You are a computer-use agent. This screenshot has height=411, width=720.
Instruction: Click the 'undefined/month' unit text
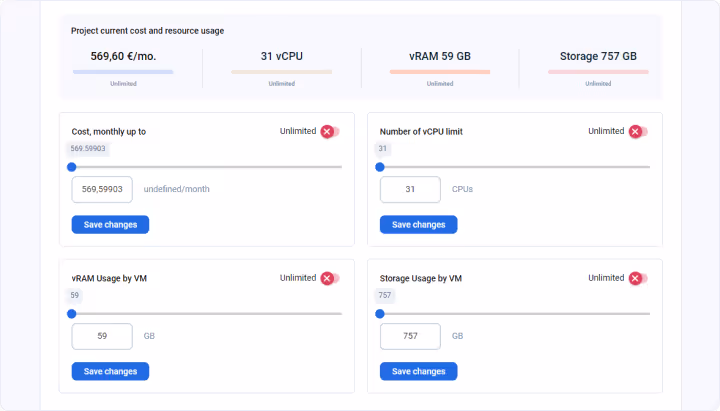176,189
